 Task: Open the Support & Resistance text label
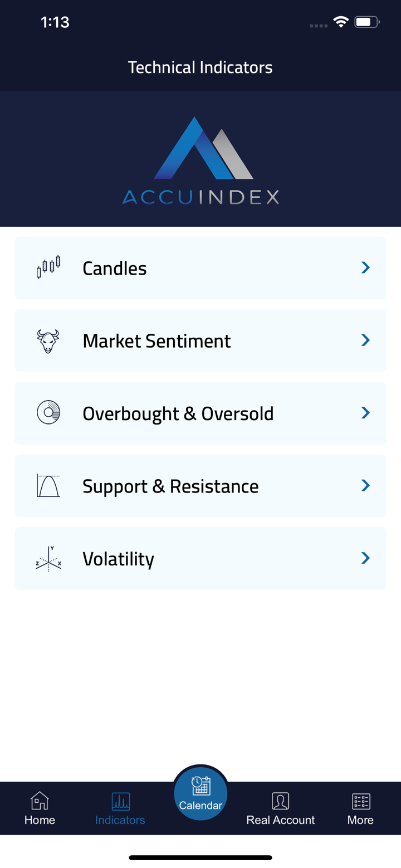tap(170, 486)
